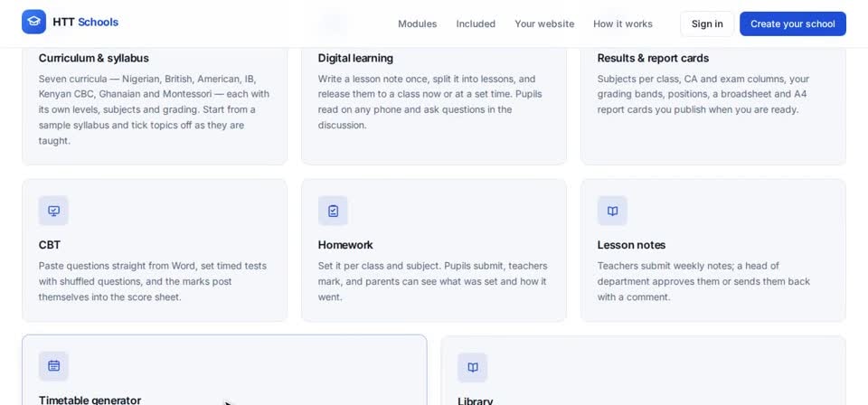Click the 'Paste questions straight from Word' description
The width and height of the screenshot is (868, 405).
tap(153, 281)
